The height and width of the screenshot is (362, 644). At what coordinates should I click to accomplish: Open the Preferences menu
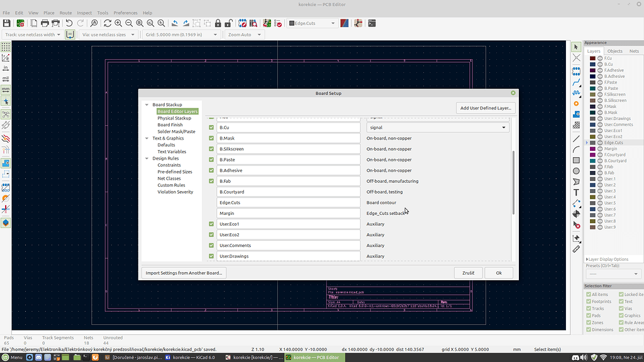[x=125, y=13]
